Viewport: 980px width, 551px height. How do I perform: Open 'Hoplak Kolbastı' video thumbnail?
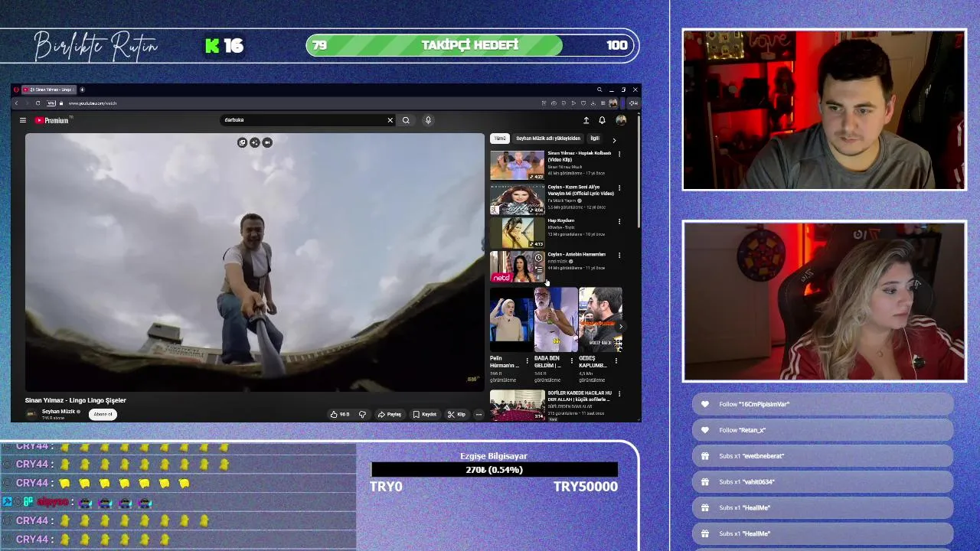pos(518,165)
